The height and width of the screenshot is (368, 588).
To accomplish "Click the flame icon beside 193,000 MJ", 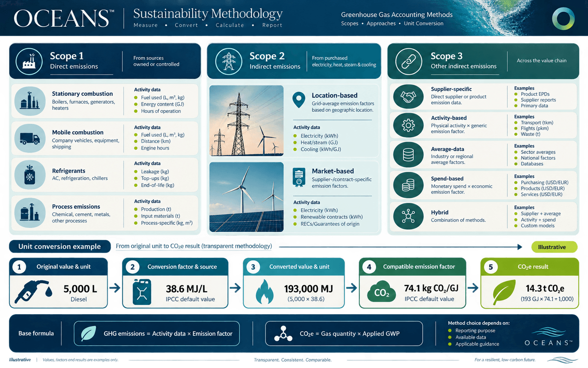I will point(264,292).
